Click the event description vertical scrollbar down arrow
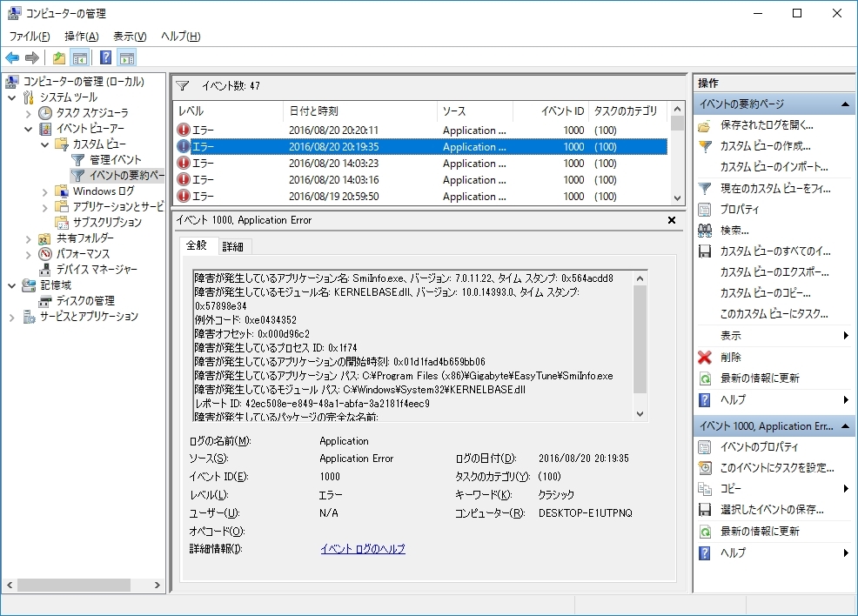Viewport: 858px width, 616px height. 640,414
